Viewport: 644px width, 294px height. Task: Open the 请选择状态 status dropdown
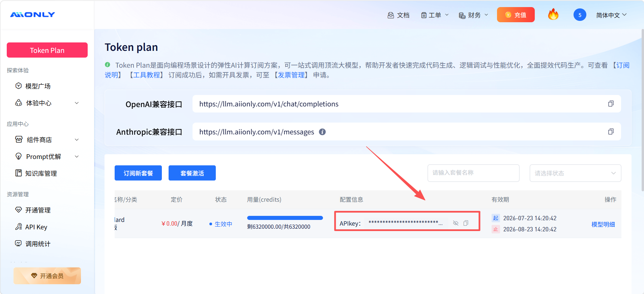[x=575, y=173]
